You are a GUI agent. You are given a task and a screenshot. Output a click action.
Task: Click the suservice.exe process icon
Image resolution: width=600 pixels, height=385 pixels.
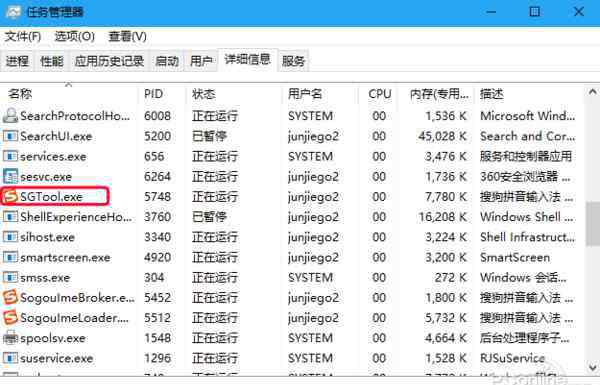(x=10, y=358)
